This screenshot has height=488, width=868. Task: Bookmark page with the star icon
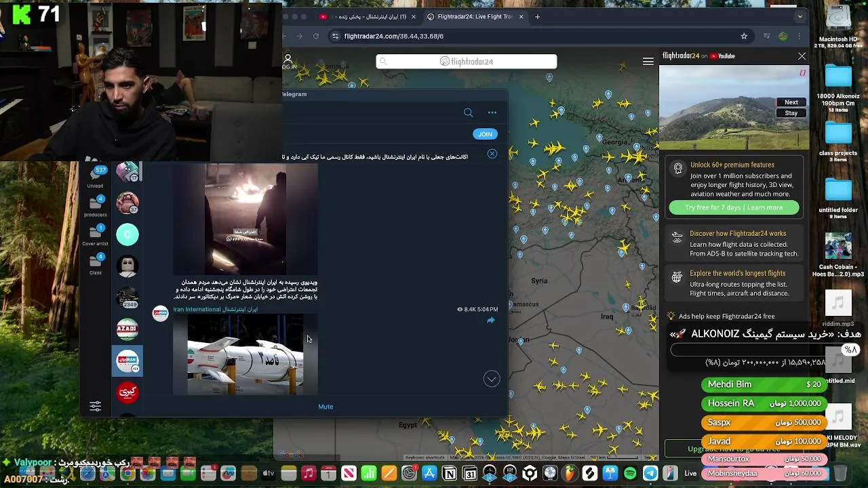pos(744,36)
